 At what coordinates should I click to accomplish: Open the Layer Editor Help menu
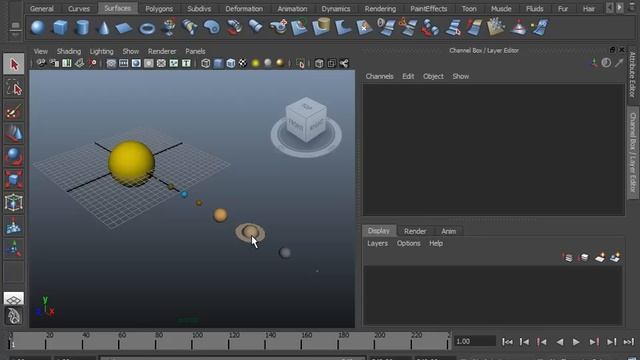(436, 243)
